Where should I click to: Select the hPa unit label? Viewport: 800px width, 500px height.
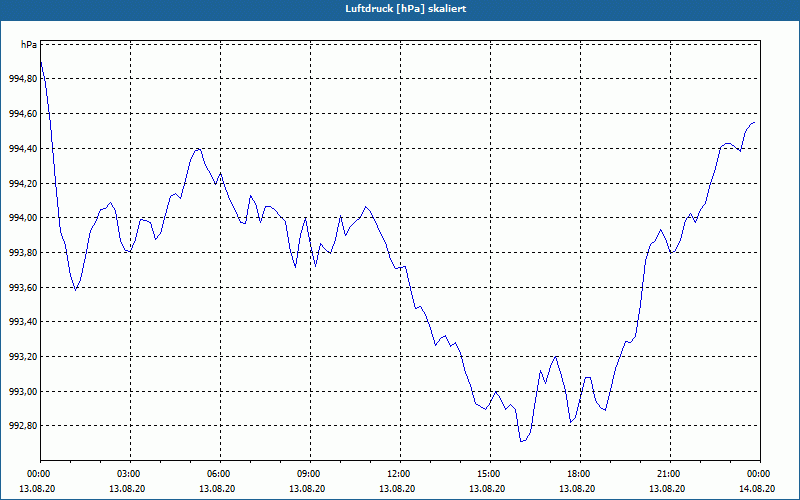point(29,45)
